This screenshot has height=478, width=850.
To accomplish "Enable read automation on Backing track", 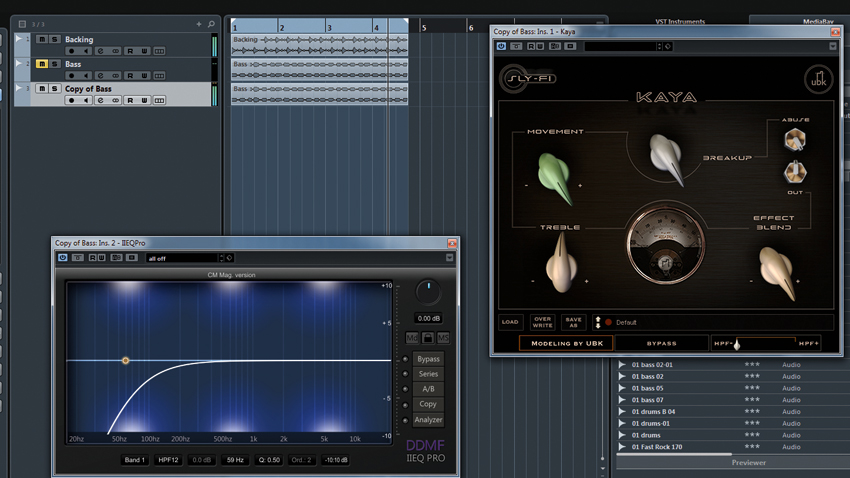I will 130,51.
